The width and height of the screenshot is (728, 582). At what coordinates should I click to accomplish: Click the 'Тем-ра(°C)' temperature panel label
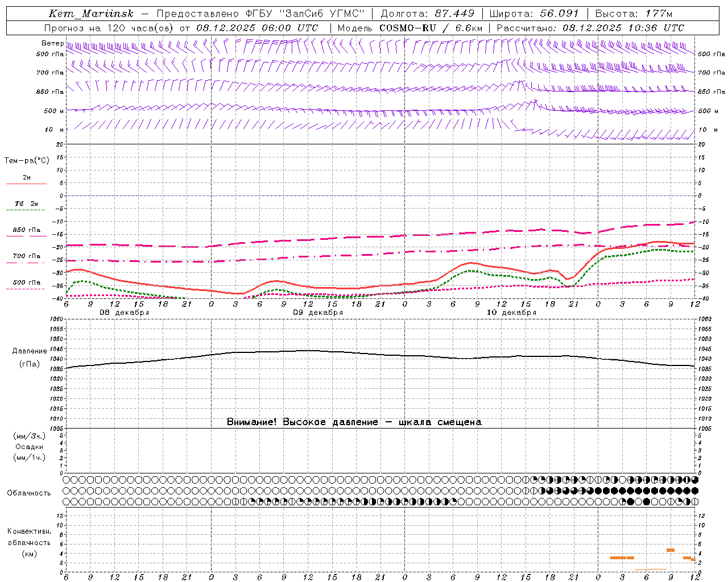(x=27, y=161)
